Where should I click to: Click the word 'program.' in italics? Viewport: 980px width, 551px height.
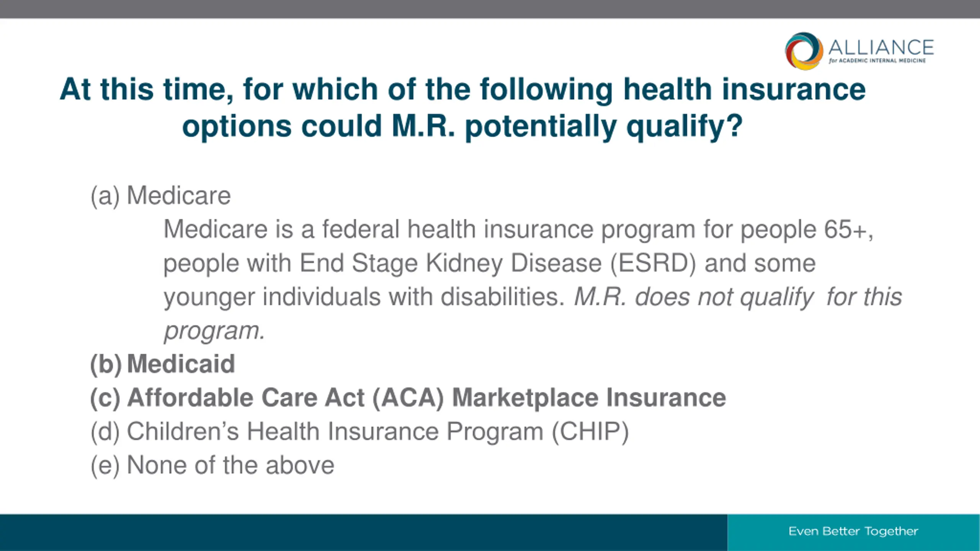click(214, 331)
